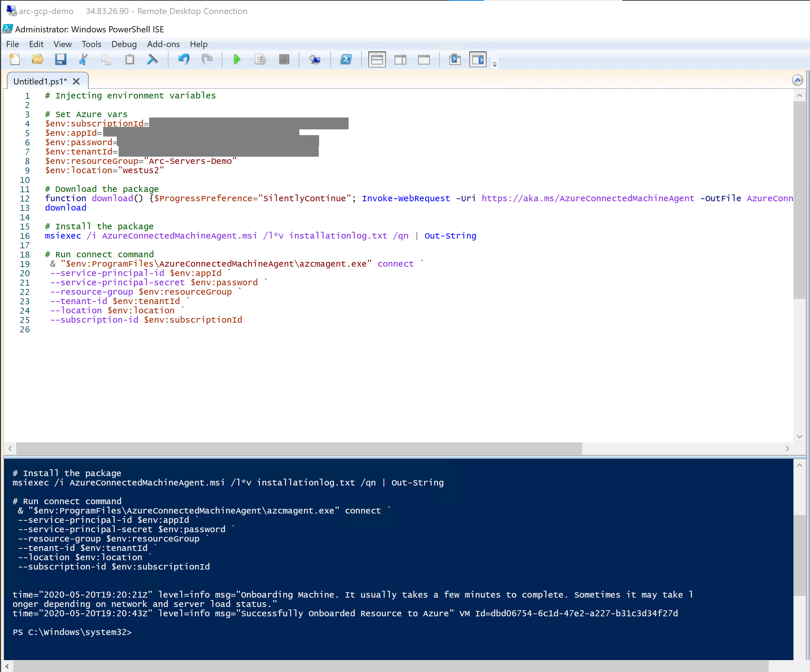Image resolution: width=810 pixels, height=672 pixels.
Task: Click the aka.ms/AzureConnectedMachineAgent URL on line 12
Action: 588,198
